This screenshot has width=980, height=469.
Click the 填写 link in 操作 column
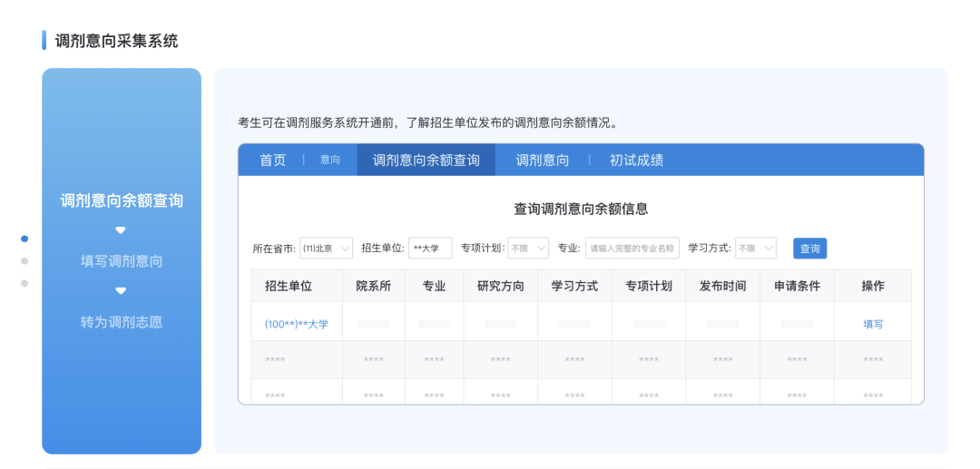[x=873, y=324]
